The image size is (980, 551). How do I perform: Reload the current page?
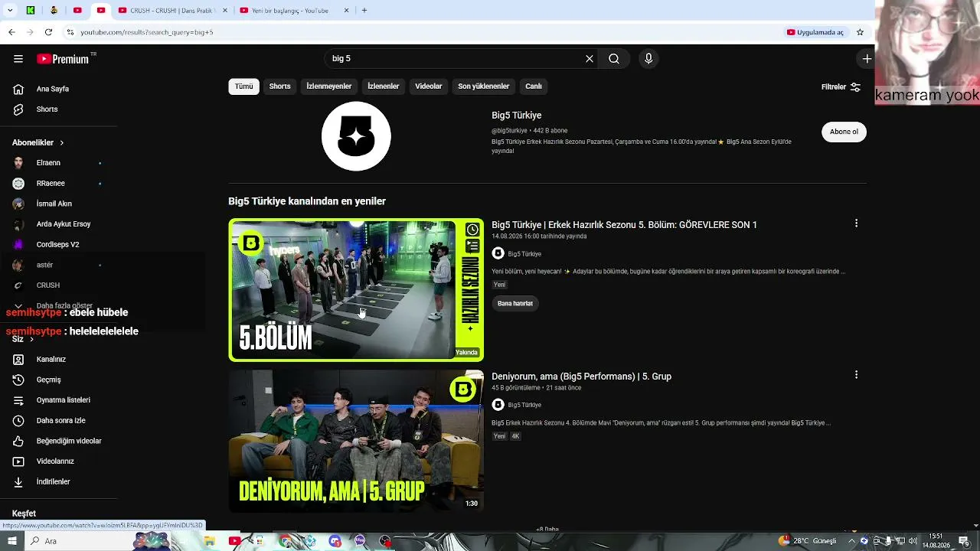[x=48, y=32]
